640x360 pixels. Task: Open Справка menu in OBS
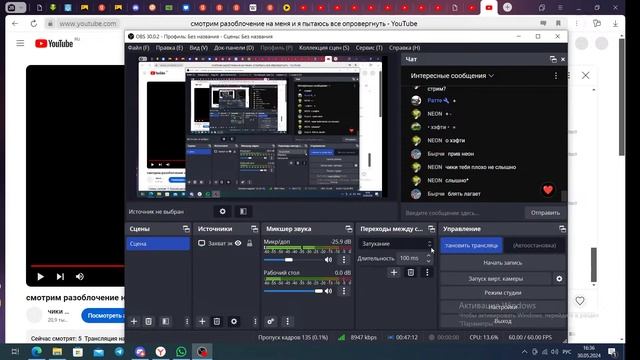404,48
